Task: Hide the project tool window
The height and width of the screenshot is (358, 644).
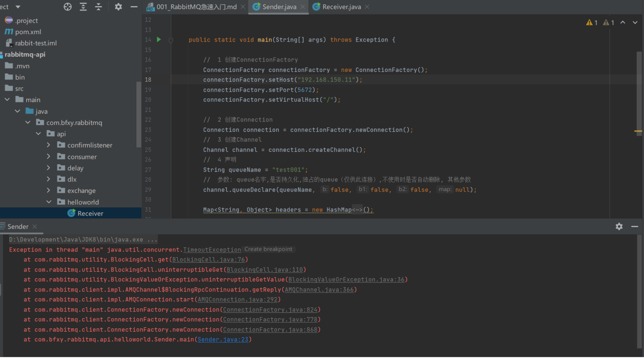Action: click(134, 7)
